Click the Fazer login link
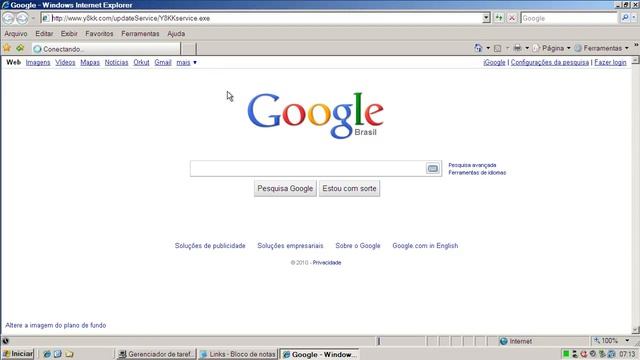Image resolution: width=640 pixels, height=360 pixels. [610, 62]
